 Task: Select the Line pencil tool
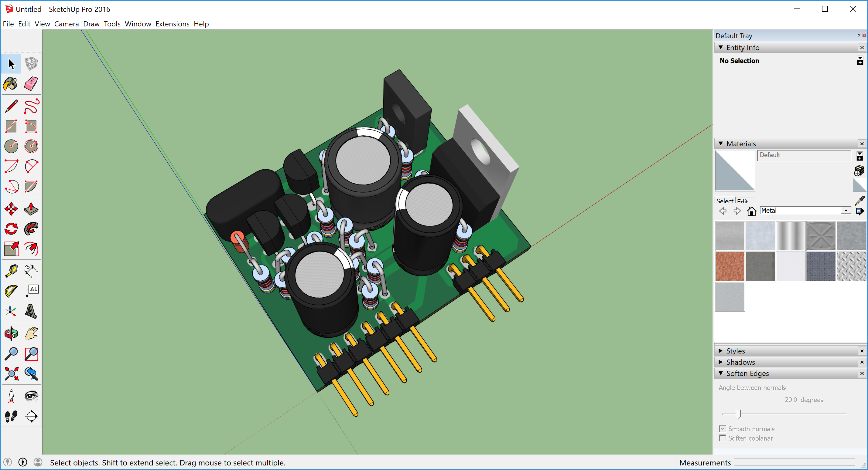[11, 107]
